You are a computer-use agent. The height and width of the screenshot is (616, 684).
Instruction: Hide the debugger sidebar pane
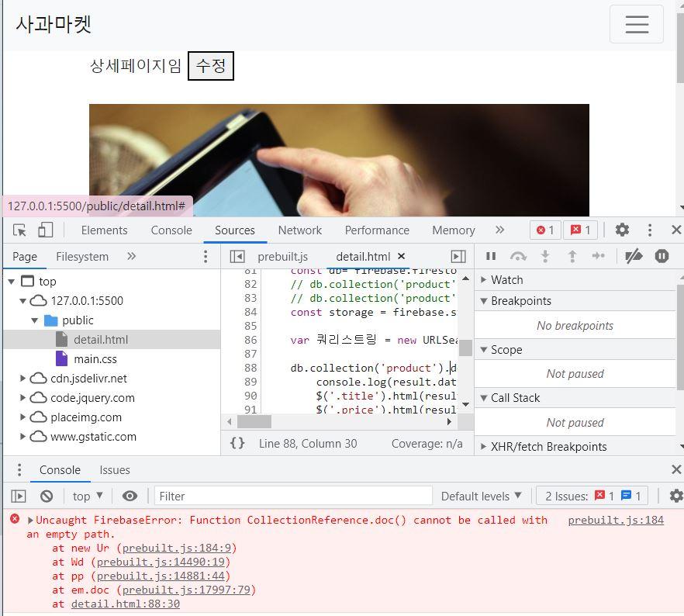click(458, 257)
